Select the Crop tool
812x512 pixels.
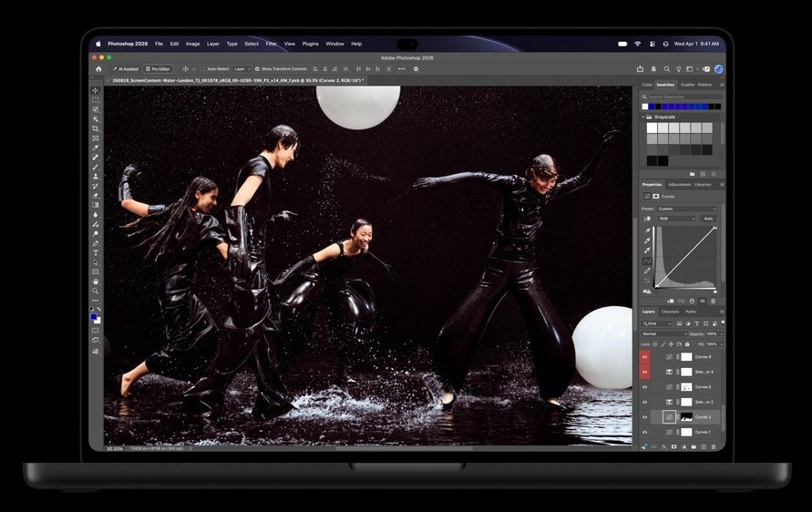(96, 128)
